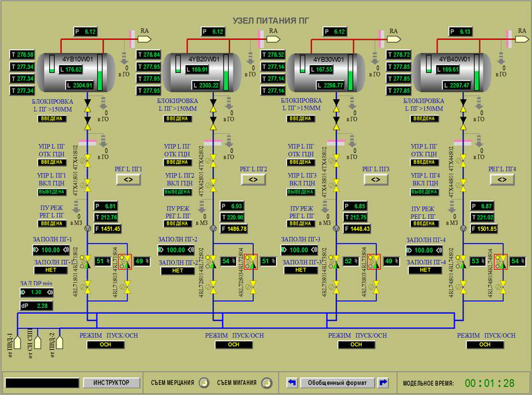
Task: Follow the RA arrow above 4YB10W01
Action: pyautogui.click(x=144, y=39)
